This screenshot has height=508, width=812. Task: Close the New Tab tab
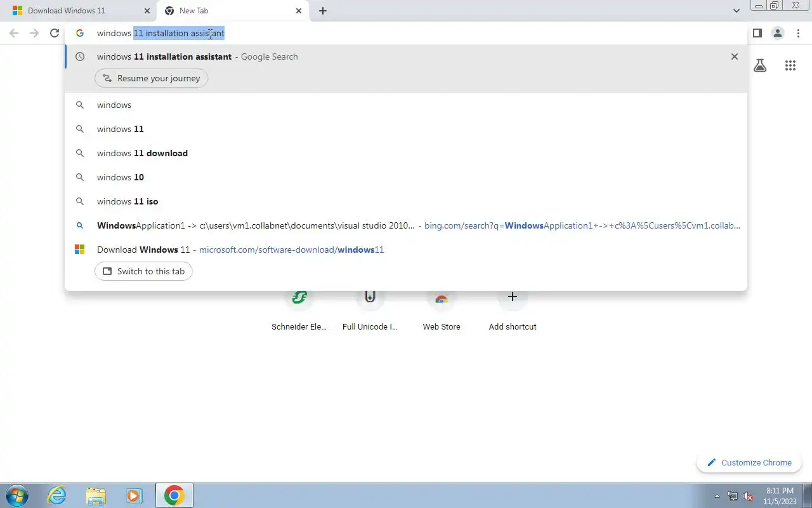tap(299, 11)
